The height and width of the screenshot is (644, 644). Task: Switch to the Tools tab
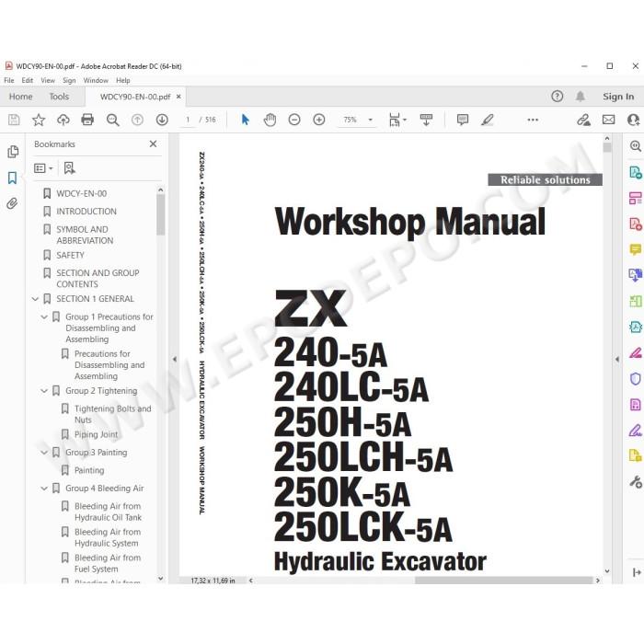[x=59, y=97]
